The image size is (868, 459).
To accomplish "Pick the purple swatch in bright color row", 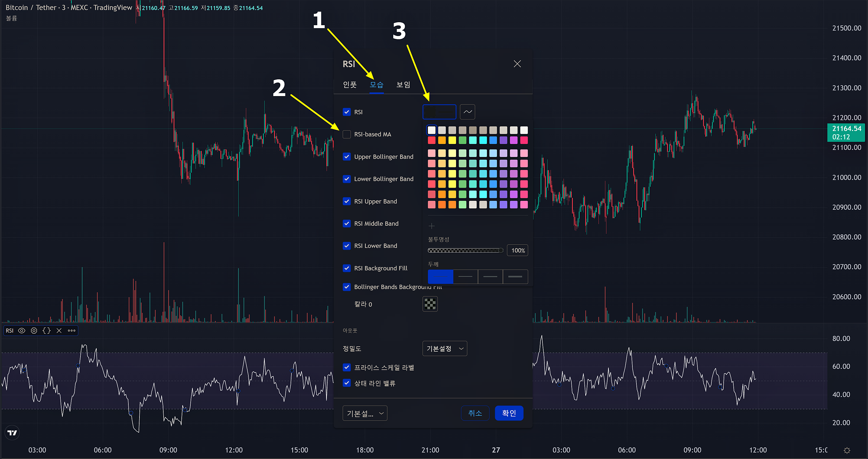I will 503,140.
